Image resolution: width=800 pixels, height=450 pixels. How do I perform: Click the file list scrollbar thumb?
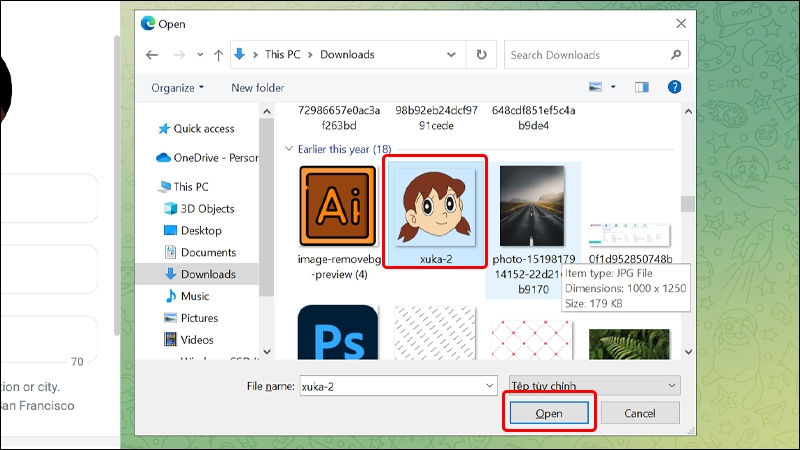click(688, 204)
